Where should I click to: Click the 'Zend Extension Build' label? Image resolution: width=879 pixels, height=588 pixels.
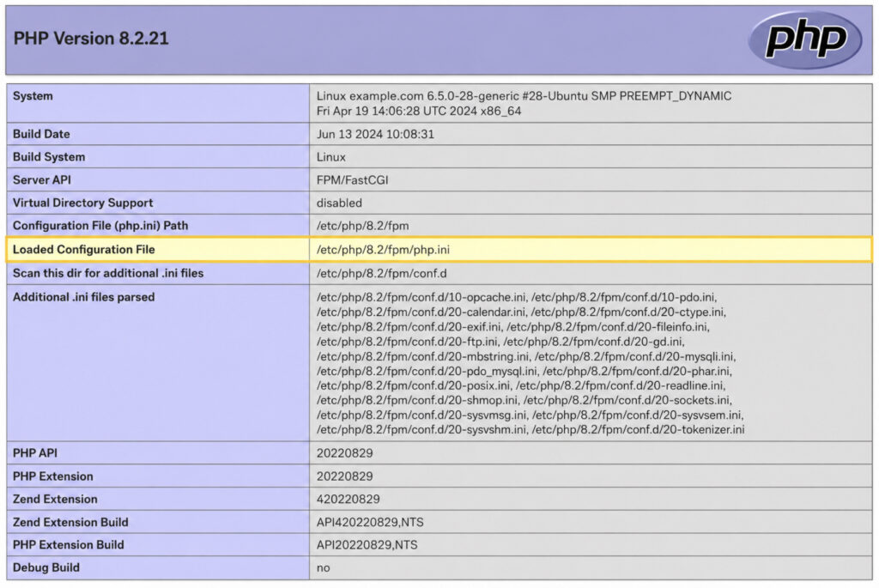coord(70,522)
